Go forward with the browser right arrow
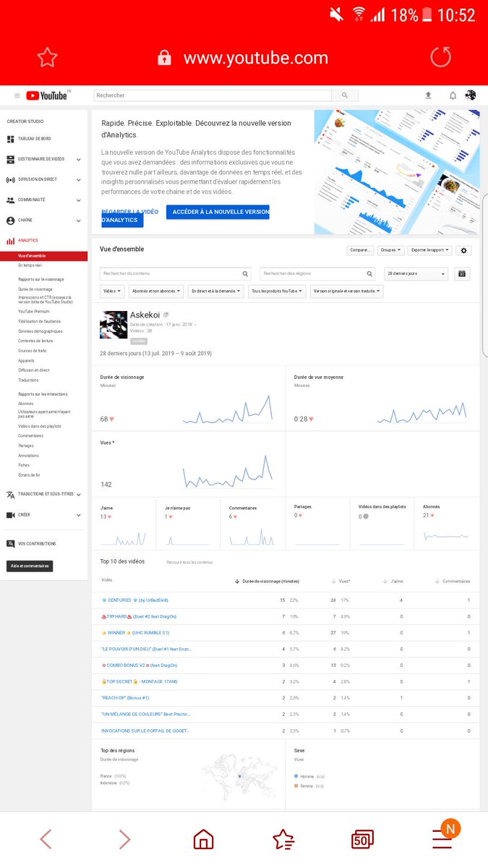The width and height of the screenshot is (488, 868). [x=124, y=839]
